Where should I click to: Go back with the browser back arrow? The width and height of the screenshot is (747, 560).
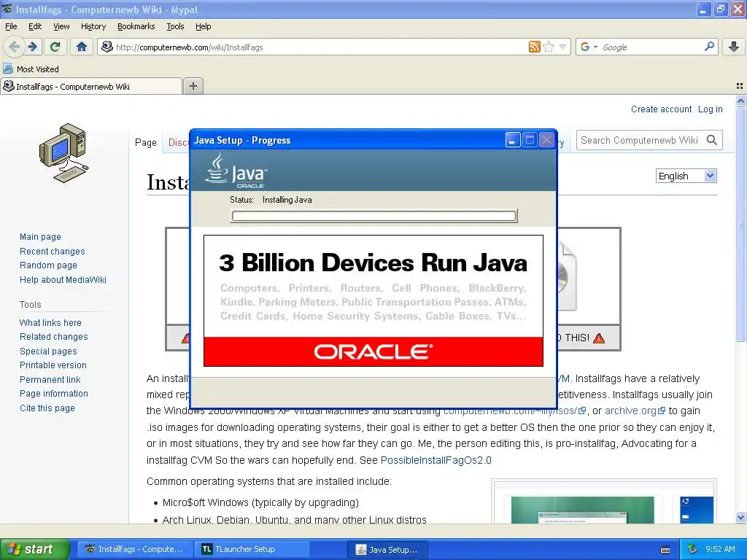14,47
